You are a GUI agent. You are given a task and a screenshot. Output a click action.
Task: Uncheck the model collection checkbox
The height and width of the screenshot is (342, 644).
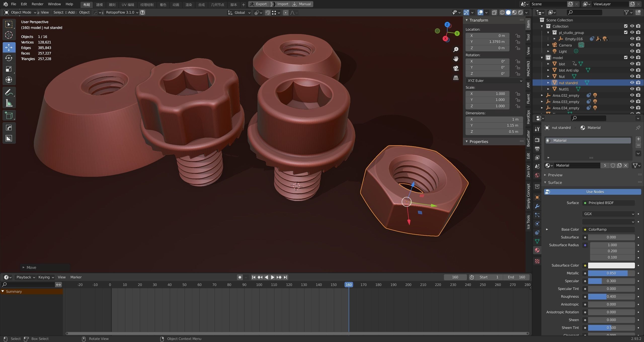click(x=626, y=58)
